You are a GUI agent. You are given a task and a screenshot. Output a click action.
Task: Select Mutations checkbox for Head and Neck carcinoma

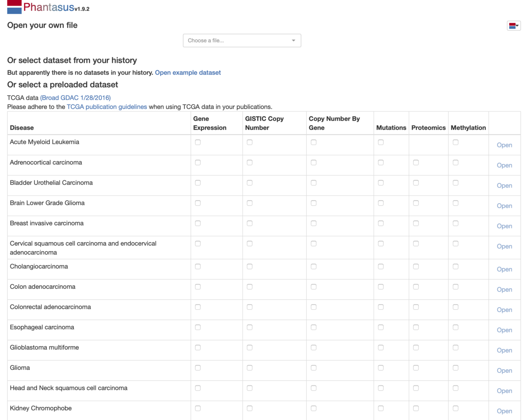click(381, 388)
